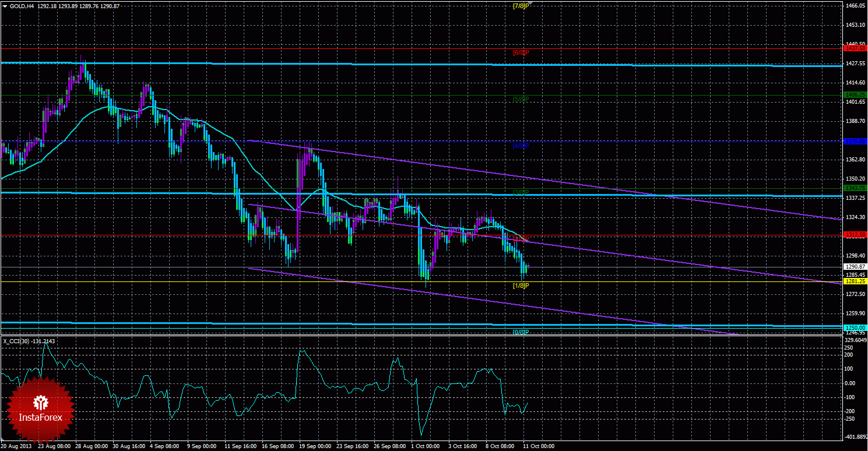Click the cyan 1250.00 price tag

point(854,328)
